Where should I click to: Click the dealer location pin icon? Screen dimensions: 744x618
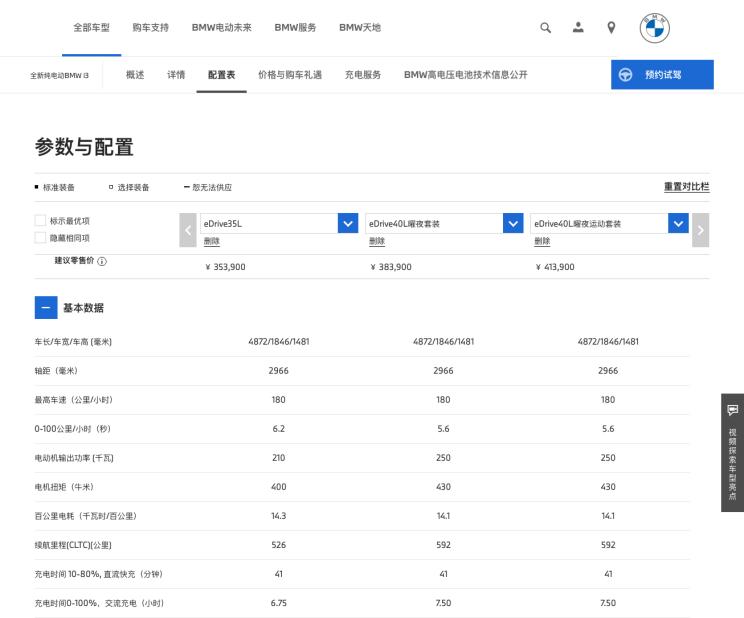[611, 28]
